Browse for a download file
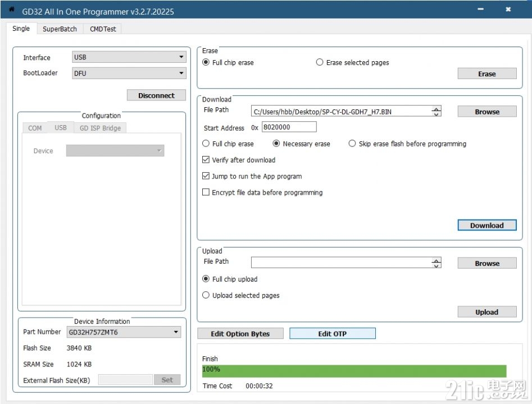The width and height of the screenshot is (532, 404). [487, 112]
